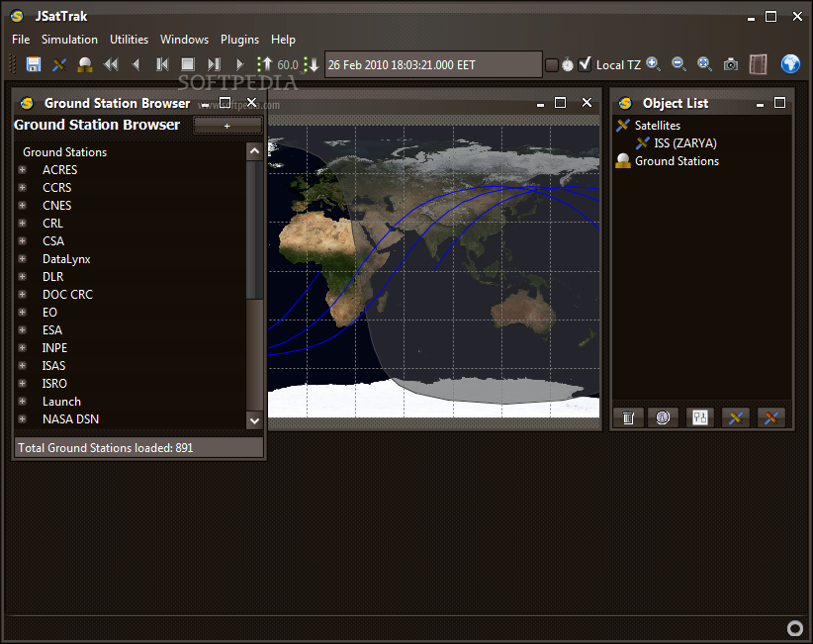813x644 pixels.
Task: Decrease time step with down arrow
Action: [312, 64]
